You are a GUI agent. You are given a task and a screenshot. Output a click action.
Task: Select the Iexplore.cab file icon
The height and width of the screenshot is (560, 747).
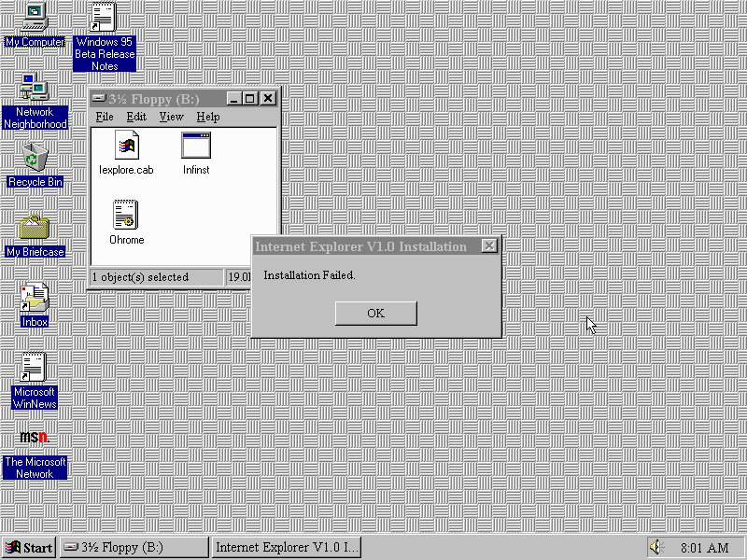[x=126, y=146]
